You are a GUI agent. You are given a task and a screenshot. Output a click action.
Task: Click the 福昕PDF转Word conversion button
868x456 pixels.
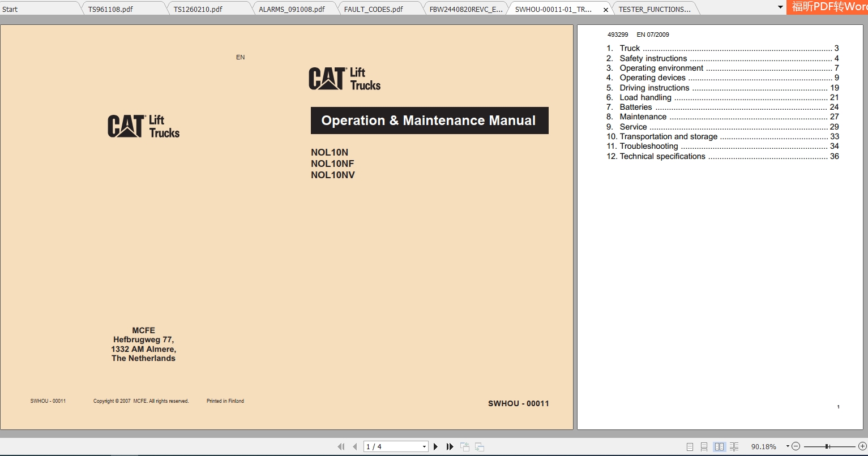pyautogui.click(x=827, y=7)
